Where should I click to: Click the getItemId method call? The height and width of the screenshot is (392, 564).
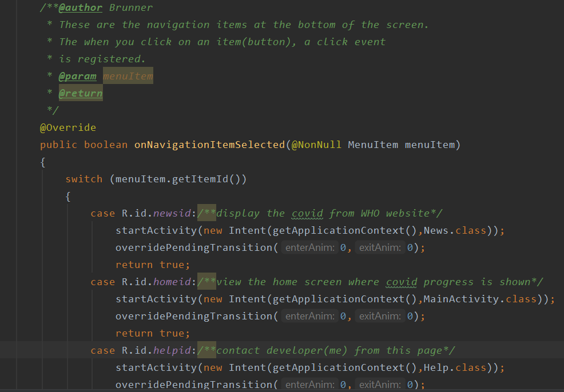(x=200, y=179)
